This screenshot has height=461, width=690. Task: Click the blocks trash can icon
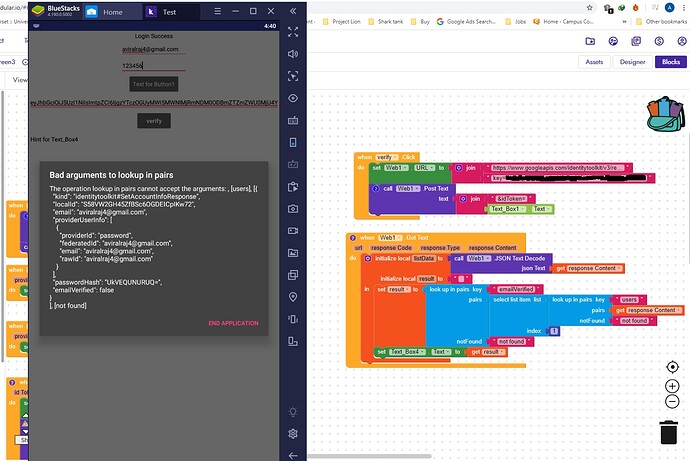click(x=668, y=432)
